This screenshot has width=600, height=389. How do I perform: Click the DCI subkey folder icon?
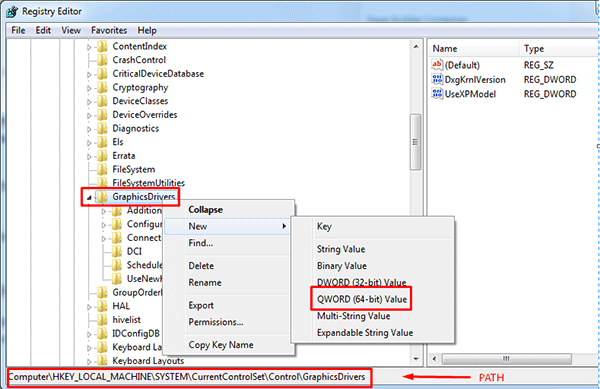[117, 251]
